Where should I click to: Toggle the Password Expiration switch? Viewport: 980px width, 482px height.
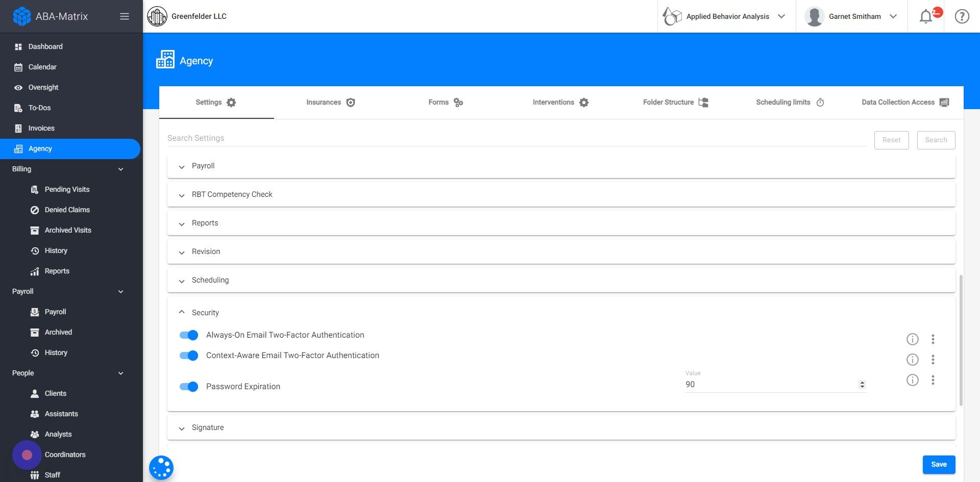click(189, 387)
